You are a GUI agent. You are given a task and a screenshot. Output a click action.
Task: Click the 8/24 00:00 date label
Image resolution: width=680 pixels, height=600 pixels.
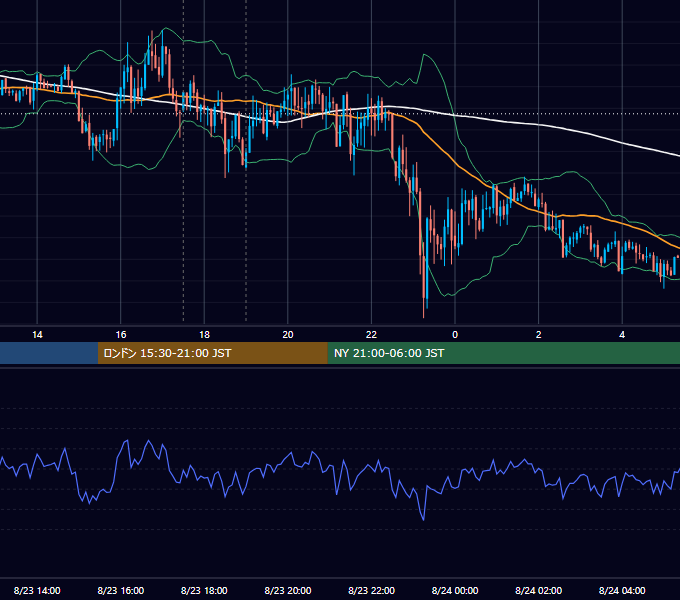(455, 590)
